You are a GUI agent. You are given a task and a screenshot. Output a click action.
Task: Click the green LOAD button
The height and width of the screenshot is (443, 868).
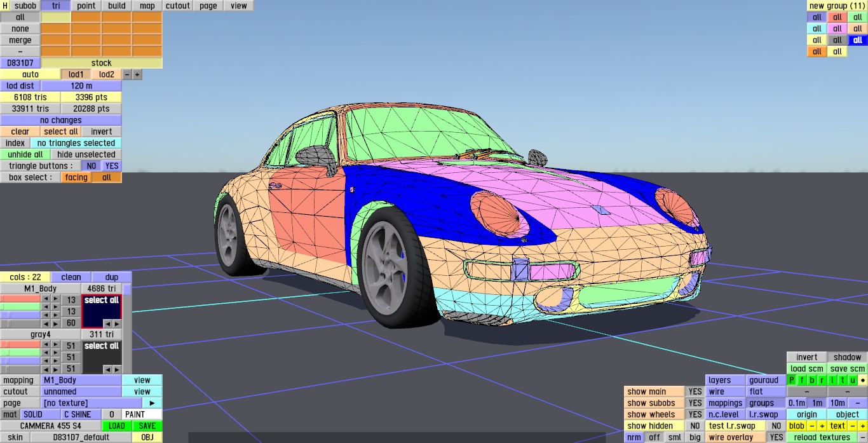point(117,426)
